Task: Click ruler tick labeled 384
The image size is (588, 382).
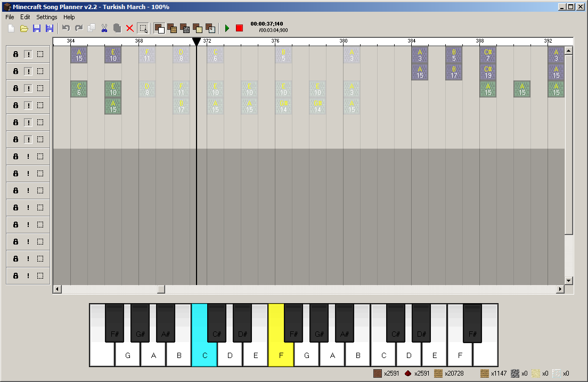Action: [x=411, y=41]
